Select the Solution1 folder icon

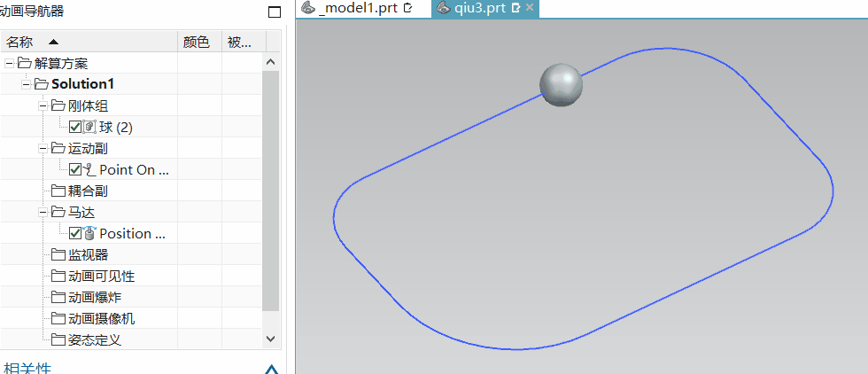coord(42,84)
